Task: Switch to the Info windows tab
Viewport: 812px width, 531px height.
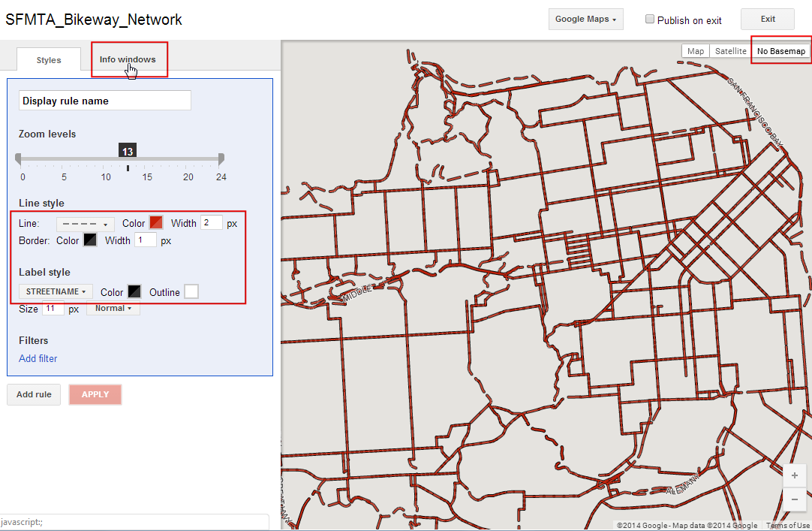Action: [x=128, y=59]
